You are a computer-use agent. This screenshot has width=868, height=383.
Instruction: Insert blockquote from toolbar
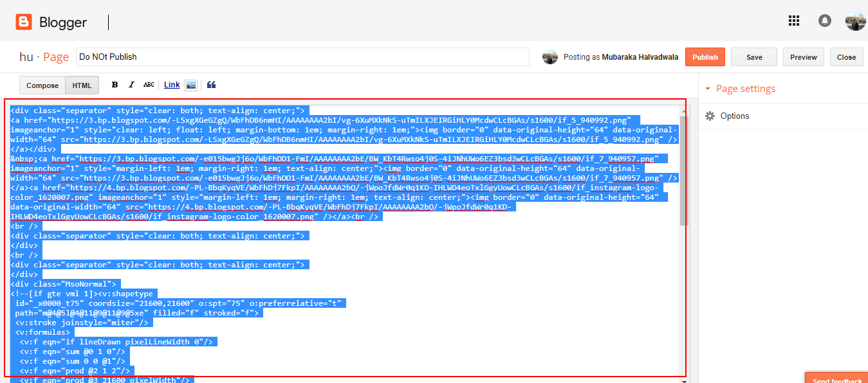212,85
